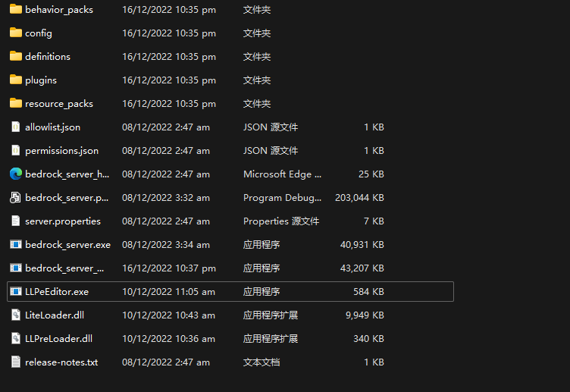Image resolution: width=570 pixels, height=392 pixels.
Task: Select the bedrock_server.exe file name
Action: click(68, 245)
